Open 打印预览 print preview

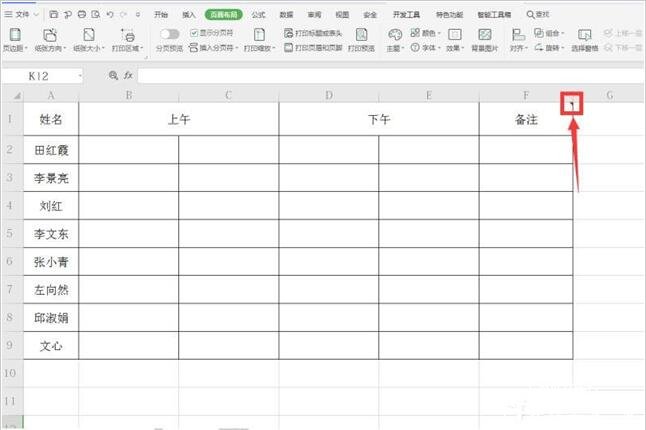point(361,40)
